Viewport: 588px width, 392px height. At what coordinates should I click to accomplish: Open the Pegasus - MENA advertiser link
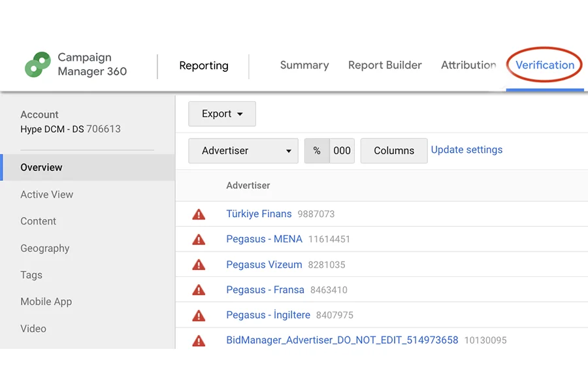click(x=264, y=239)
